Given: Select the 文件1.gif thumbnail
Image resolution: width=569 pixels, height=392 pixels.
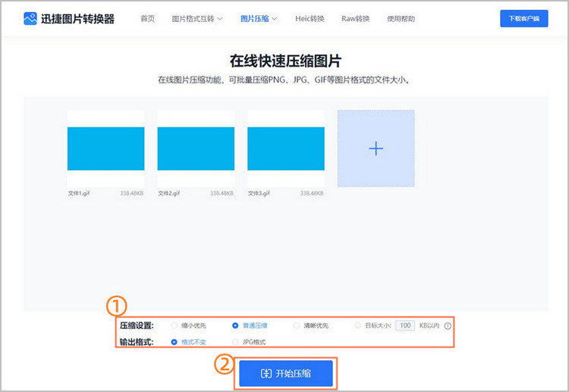Looking at the screenshot, I should click(106, 149).
